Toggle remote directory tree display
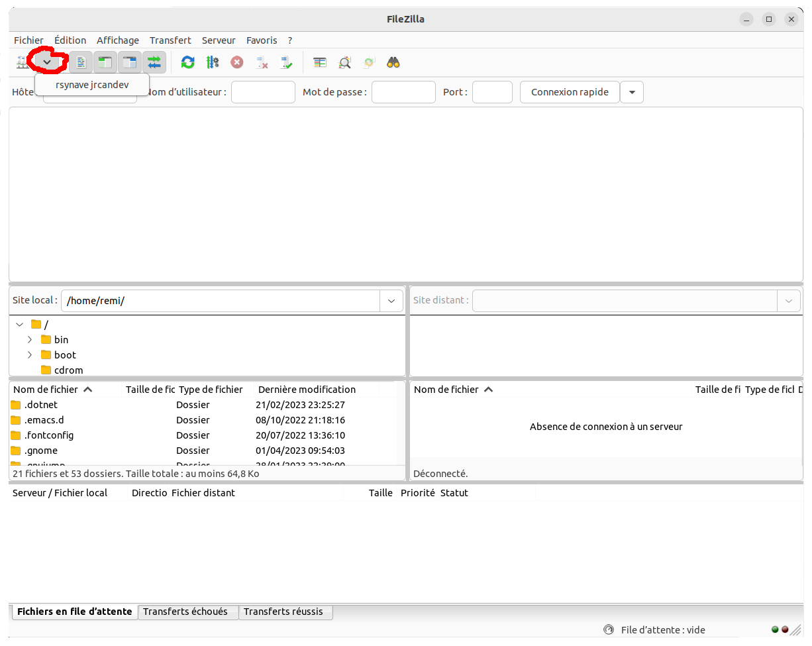The image size is (812, 646). pos(130,62)
